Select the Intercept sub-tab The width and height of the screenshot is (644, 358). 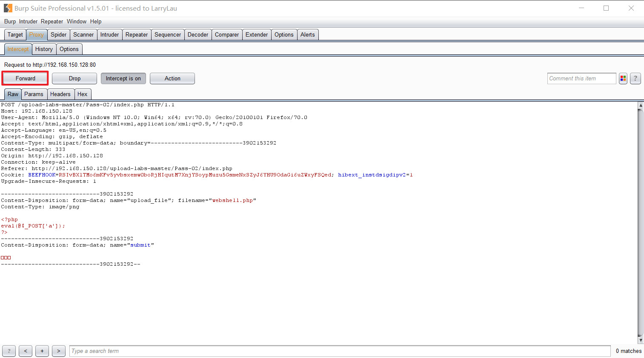(18, 49)
